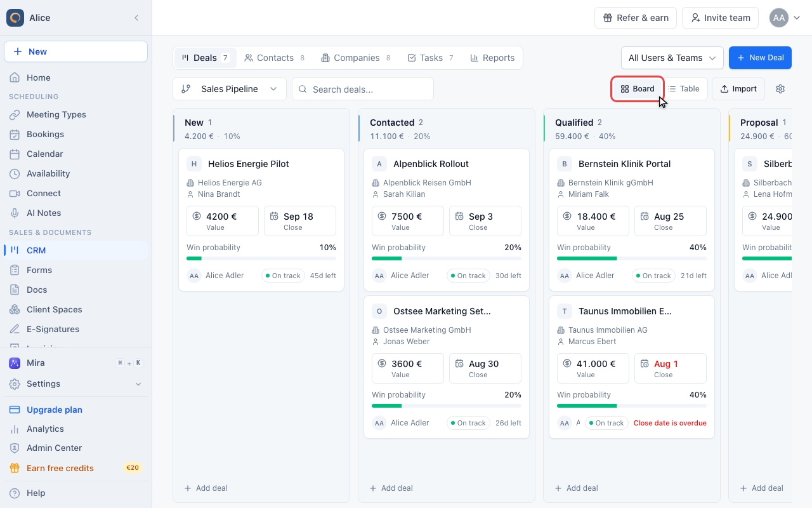Click On track badge on Helios card
This screenshot has height=508, width=812.
283,276
